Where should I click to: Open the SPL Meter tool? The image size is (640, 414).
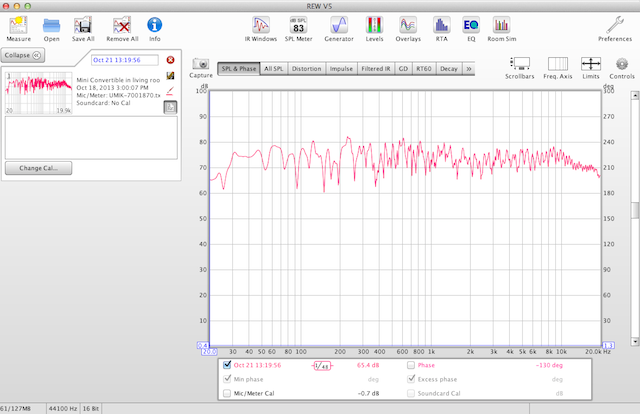[297, 23]
